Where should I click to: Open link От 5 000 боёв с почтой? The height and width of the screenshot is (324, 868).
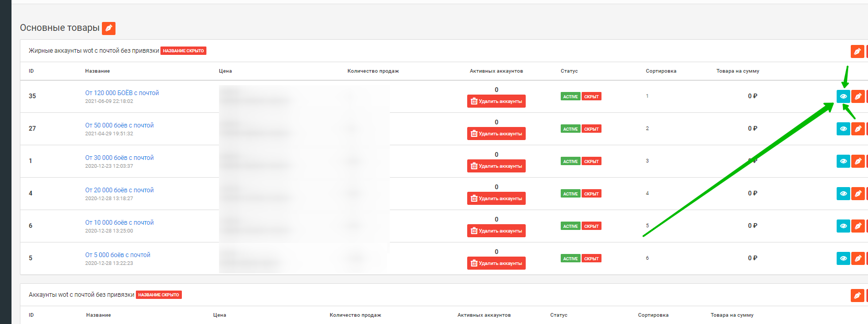click(118, 255)
